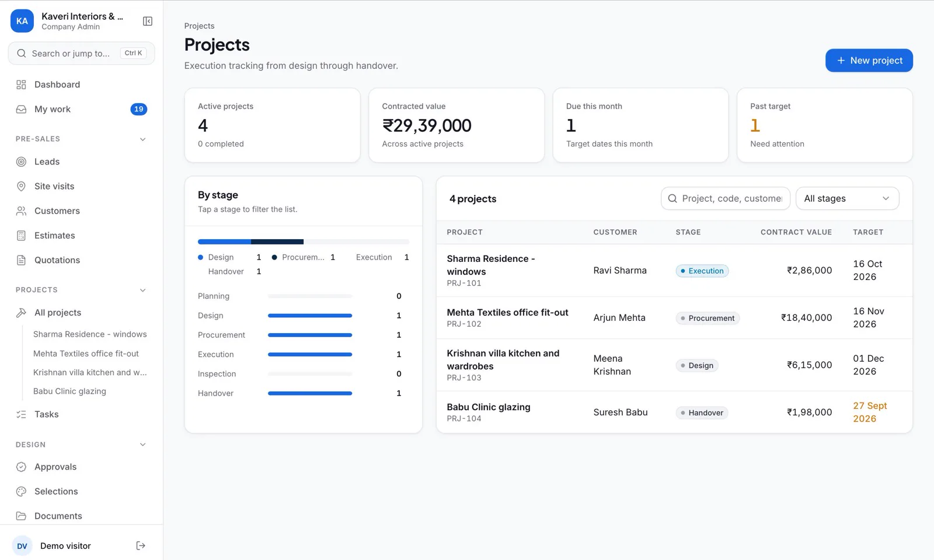Click the Project, code, customer search box

point(725,198)
